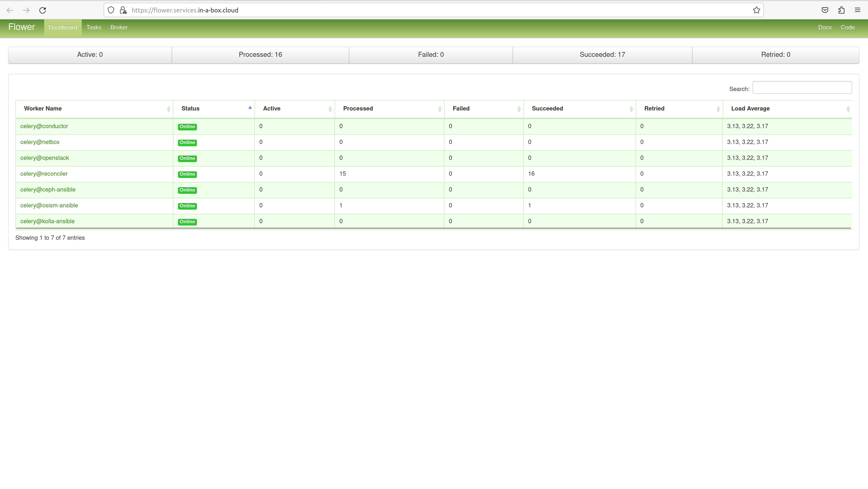The image size is (868, 489).
Task: Focus the worker Search input field
Action: coord(802,88)
